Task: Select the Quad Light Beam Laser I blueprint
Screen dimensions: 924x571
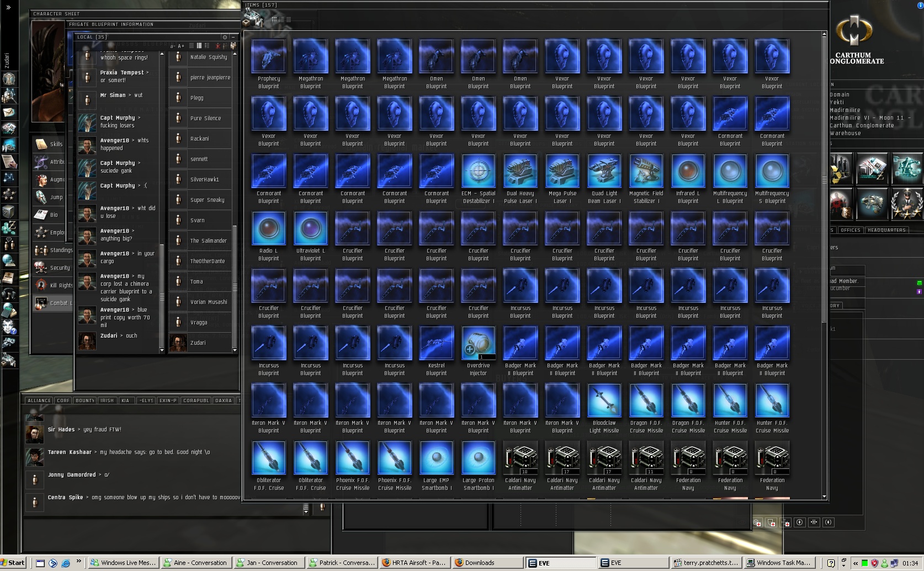Action: (604, 179)
